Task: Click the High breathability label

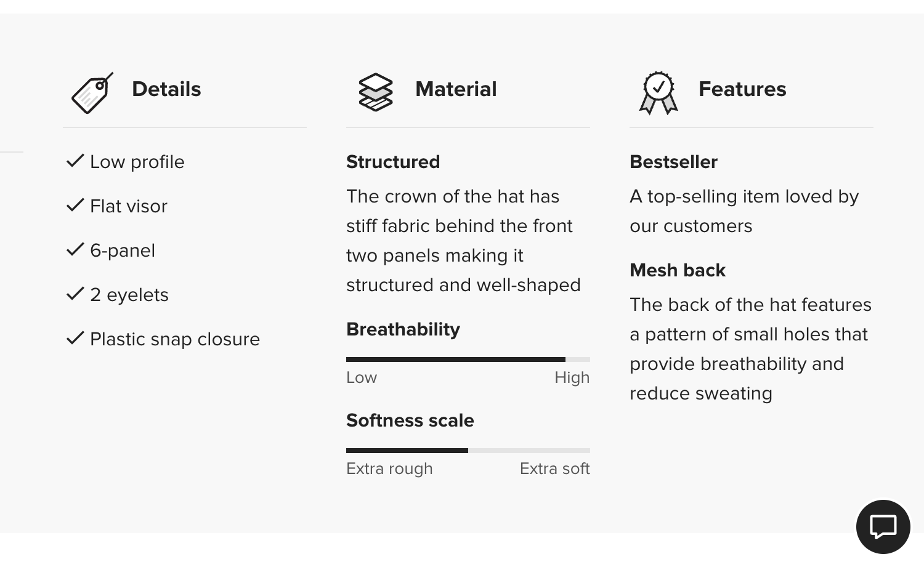Action: point(572,377)
